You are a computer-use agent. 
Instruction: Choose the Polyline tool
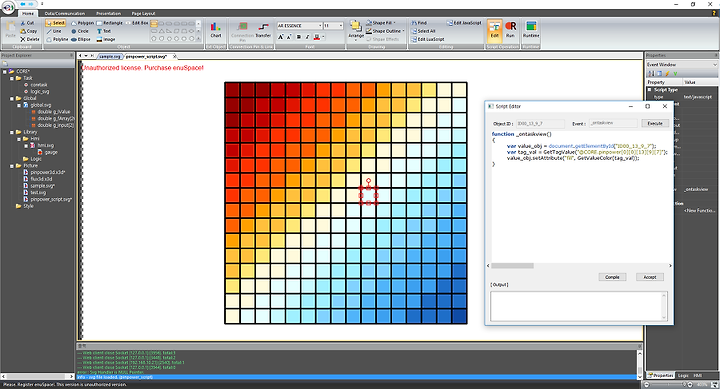click(x=56, y=39)
